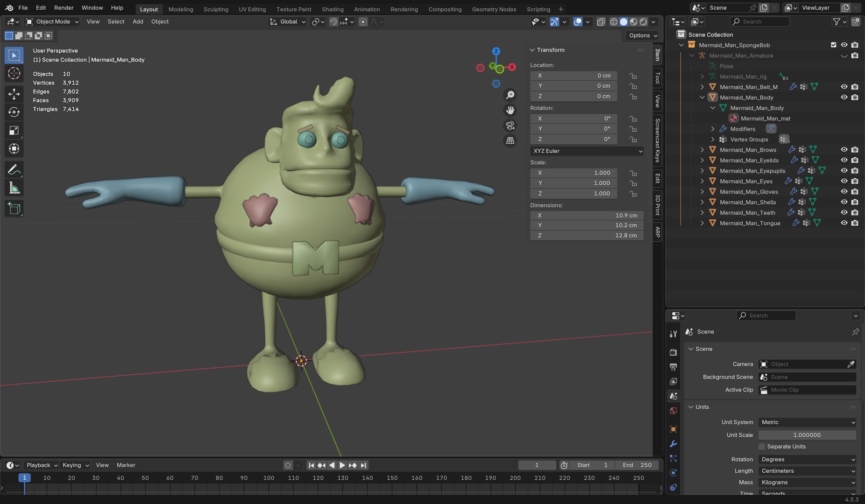Disable rendering for Mermaid_Man_Tongue
Image resolution: width=865 pixels, height=504 pixels.
point(855,223)
